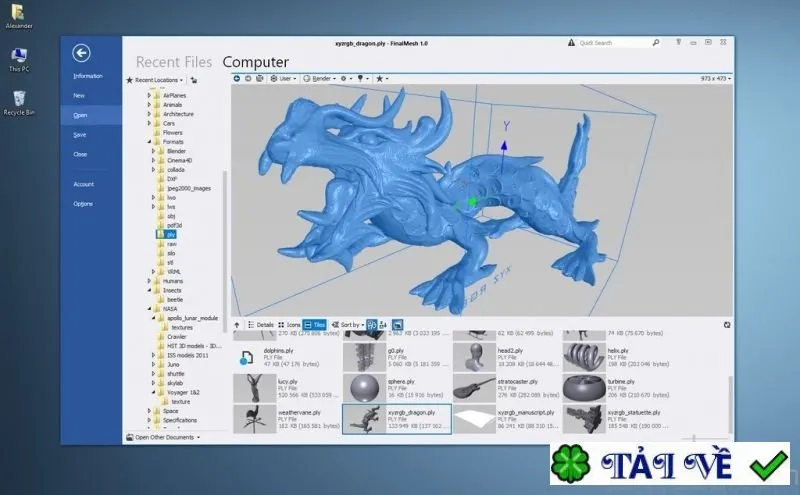Screen dimensions: 800x495
Task: Open Recycle Bin desktop icon
Action: [19, 103]
